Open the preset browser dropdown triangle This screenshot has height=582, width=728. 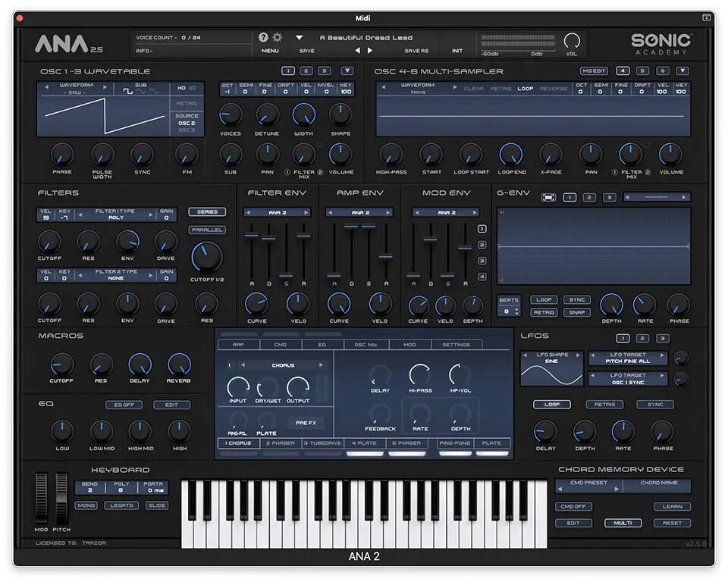tap(299, 38)
